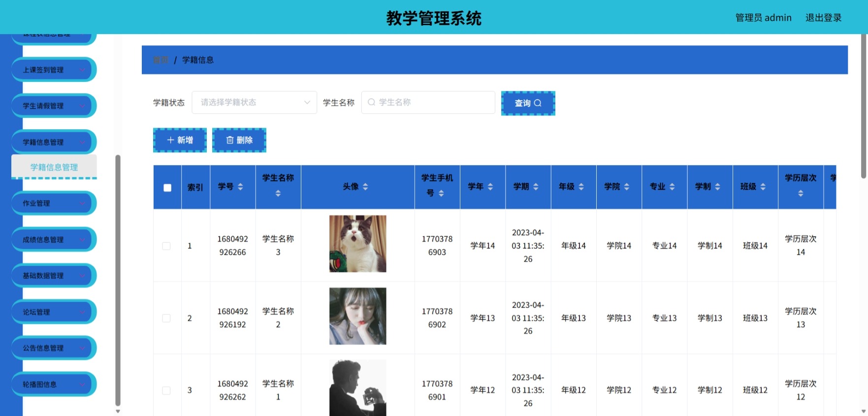Click the 教学管理系统 title

coord(434,18)
